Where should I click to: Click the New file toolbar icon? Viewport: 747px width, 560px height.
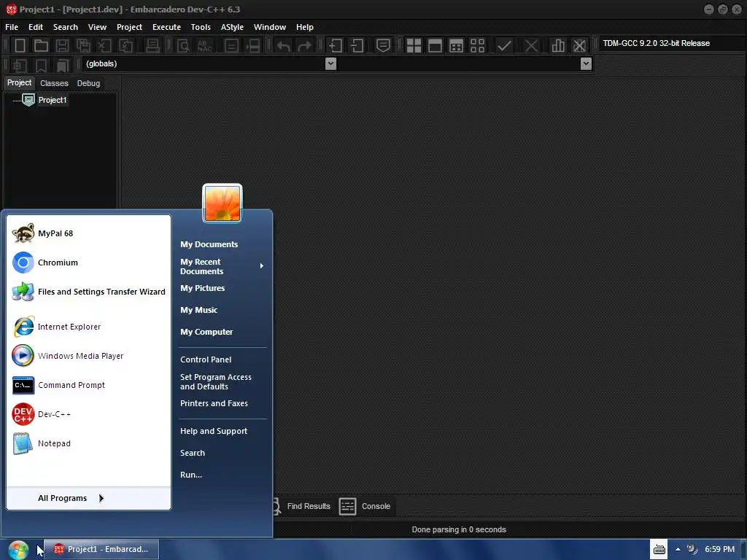(x=20, y=46)
